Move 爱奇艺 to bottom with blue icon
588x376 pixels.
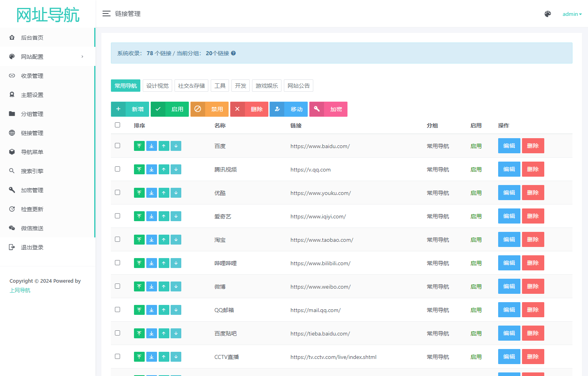(x=151, y=216)
